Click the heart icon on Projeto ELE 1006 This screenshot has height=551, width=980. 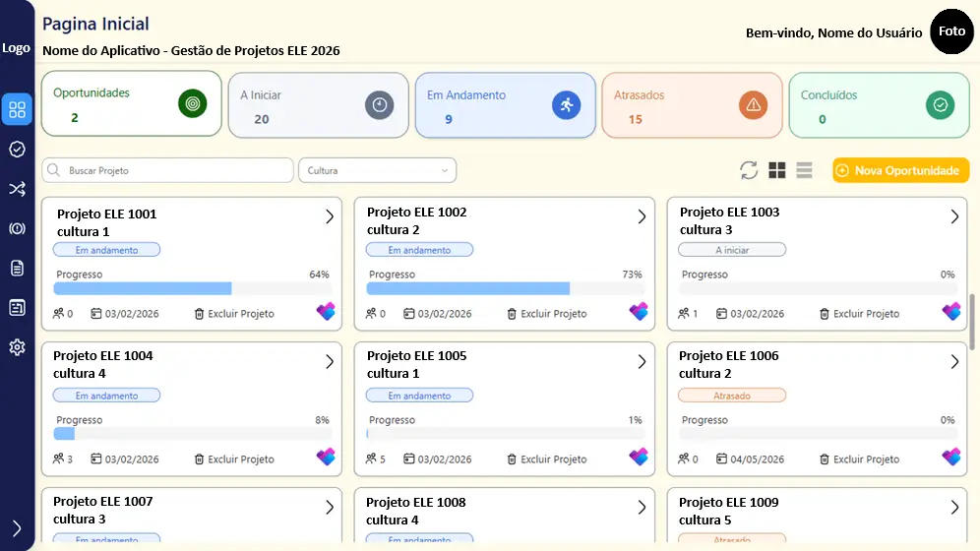tap(951, 457)
